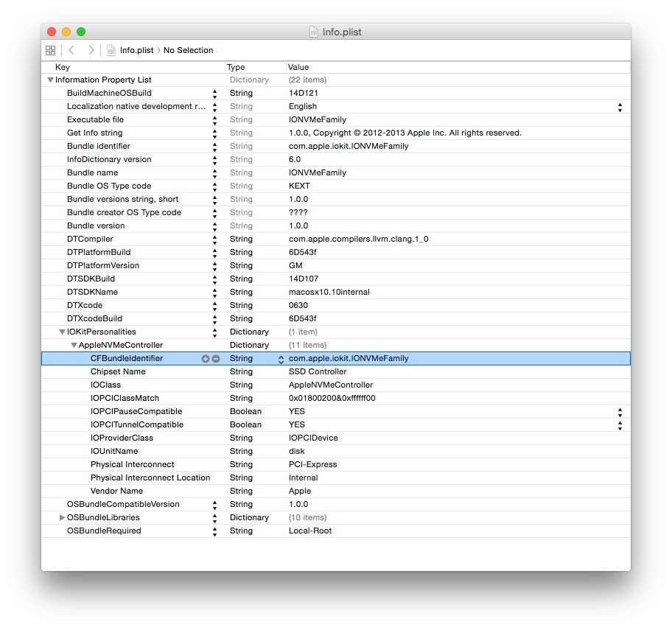672x630 pixels.
Task: Click the 14D121 build value
Action: pos(303,93)
